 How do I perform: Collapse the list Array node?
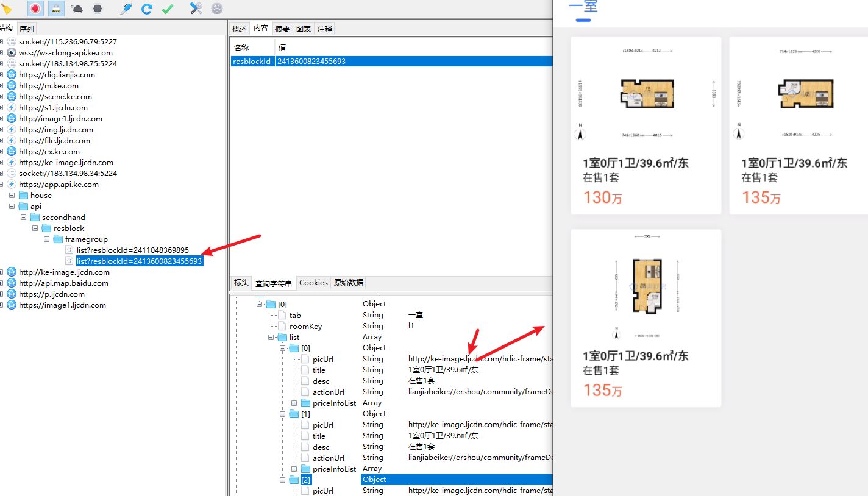pyautogui.click(x=271, y=338)
